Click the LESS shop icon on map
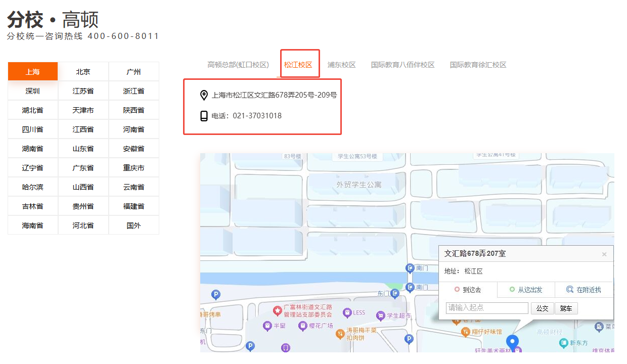627x364 pixels. tap(347, 313)
